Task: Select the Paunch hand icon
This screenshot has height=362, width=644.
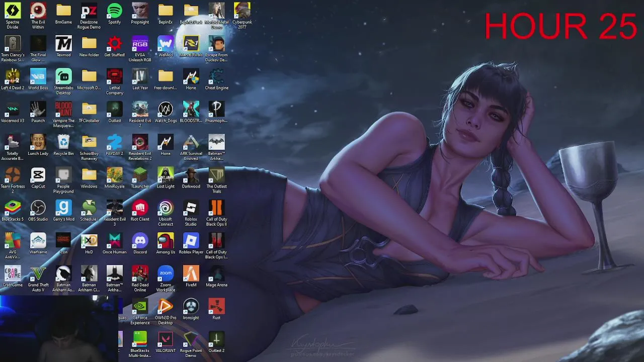Action: (x=38, y=109)
